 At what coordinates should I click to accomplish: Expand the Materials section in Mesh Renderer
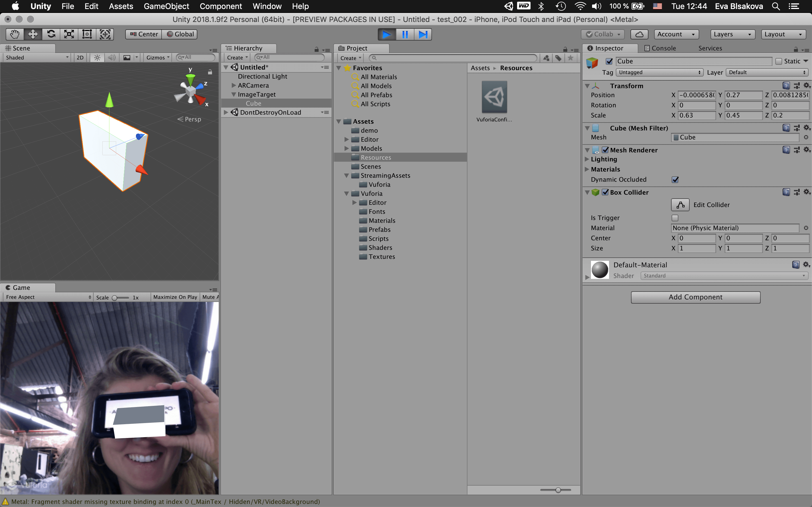[x=587, y=169]
